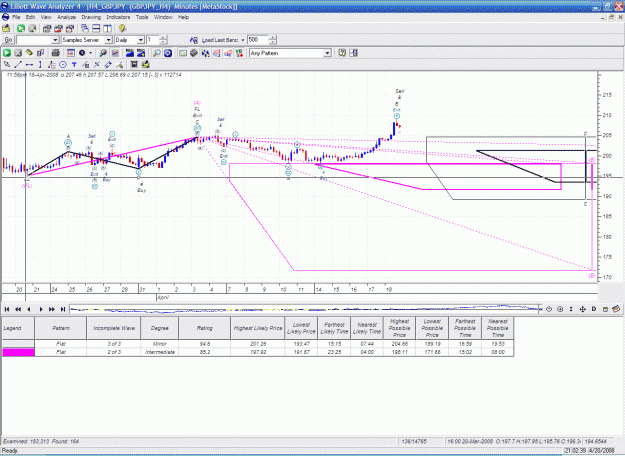Click the binoculars search icon
This screenshot has height=456, width=625.
click(x=103, y=53)
